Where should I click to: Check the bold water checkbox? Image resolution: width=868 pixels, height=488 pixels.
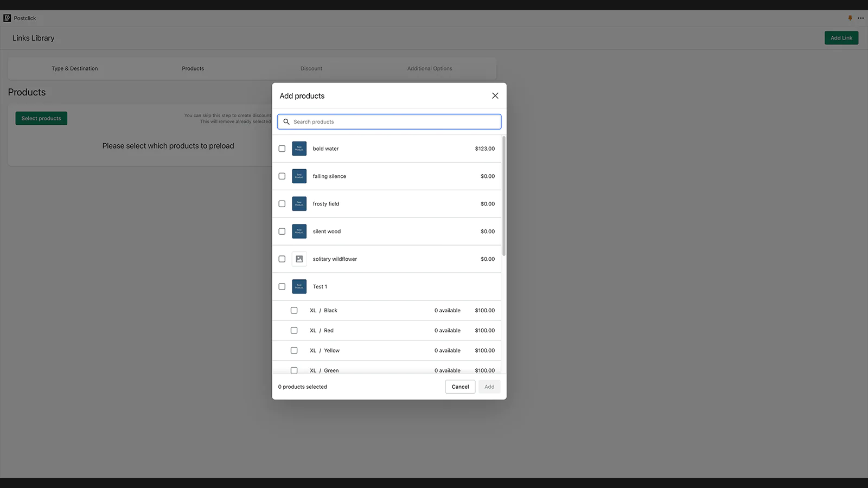282,149
